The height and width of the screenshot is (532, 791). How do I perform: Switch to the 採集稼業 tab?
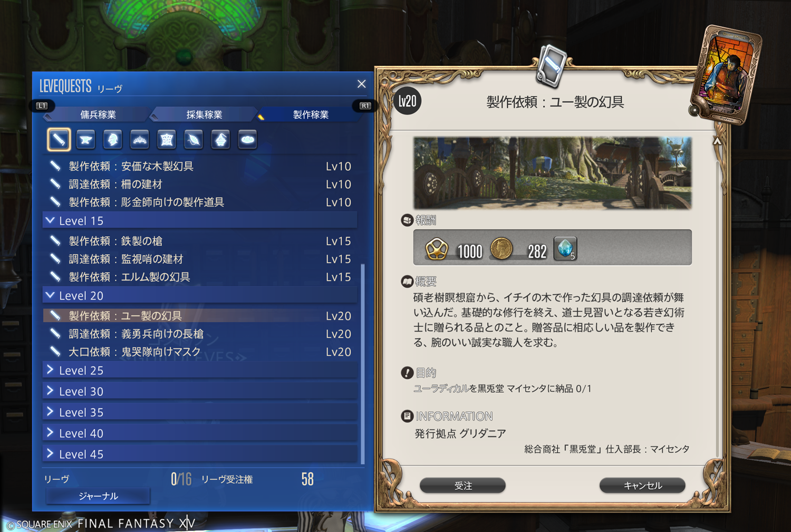204,114
